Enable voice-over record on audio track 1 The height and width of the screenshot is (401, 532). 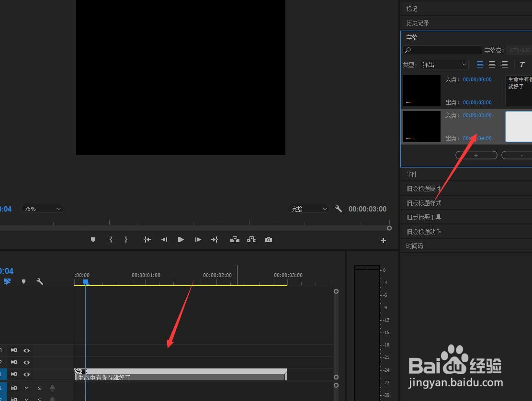pyautogui.click(x=52, y=388)
